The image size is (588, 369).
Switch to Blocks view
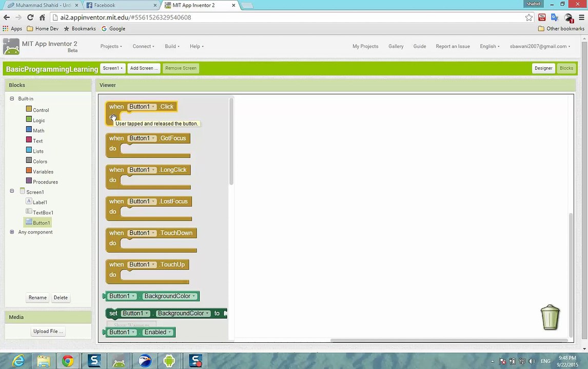566,68
